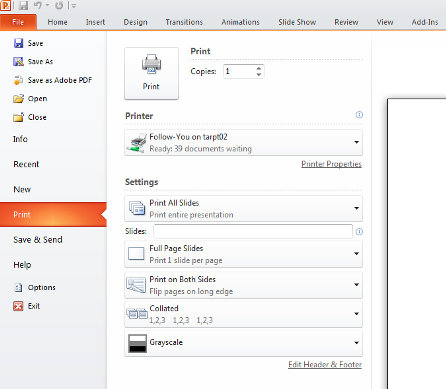Click the slide print preview page

click(417, 243)
